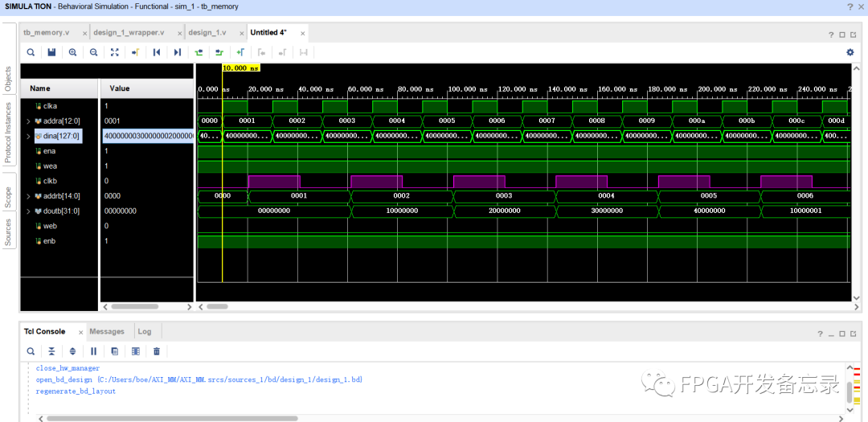Open the Messages tab
This screenshot has height=422, width=868.
107,331
